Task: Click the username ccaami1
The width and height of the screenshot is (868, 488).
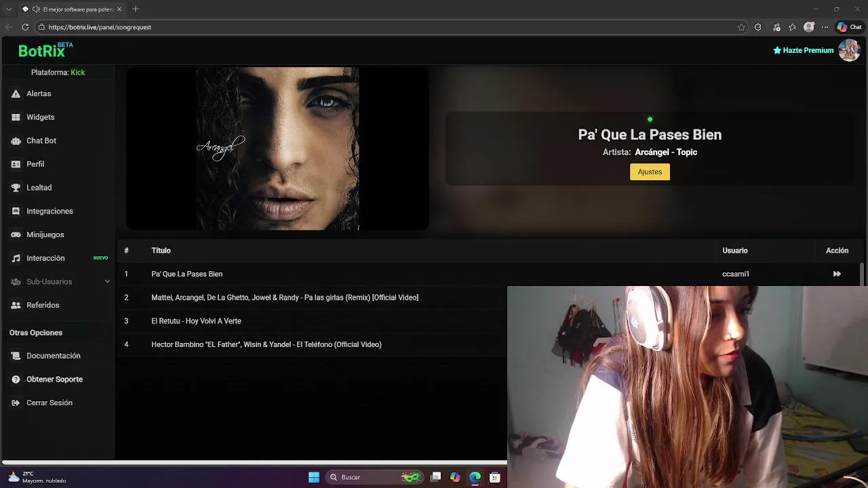Action: click(x=735, y=274)
